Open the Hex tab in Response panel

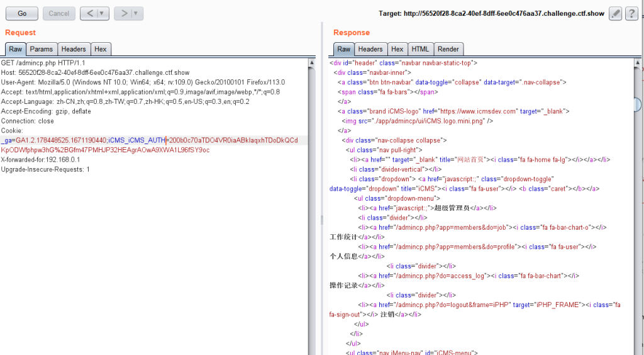(397, 49)
